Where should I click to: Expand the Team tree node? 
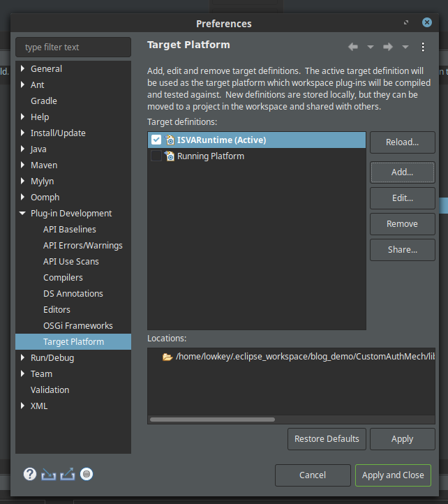tap(22, 374)
